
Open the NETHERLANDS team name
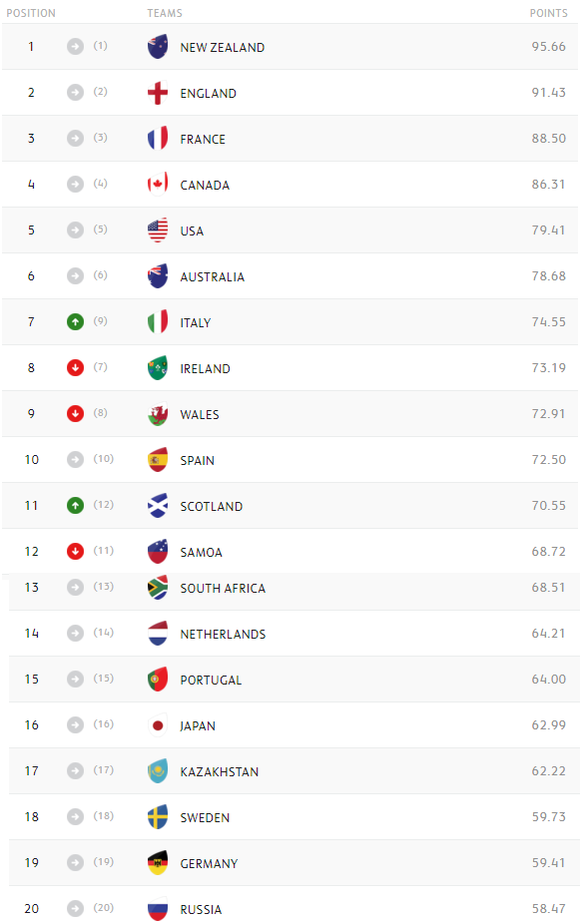point(223,634)
